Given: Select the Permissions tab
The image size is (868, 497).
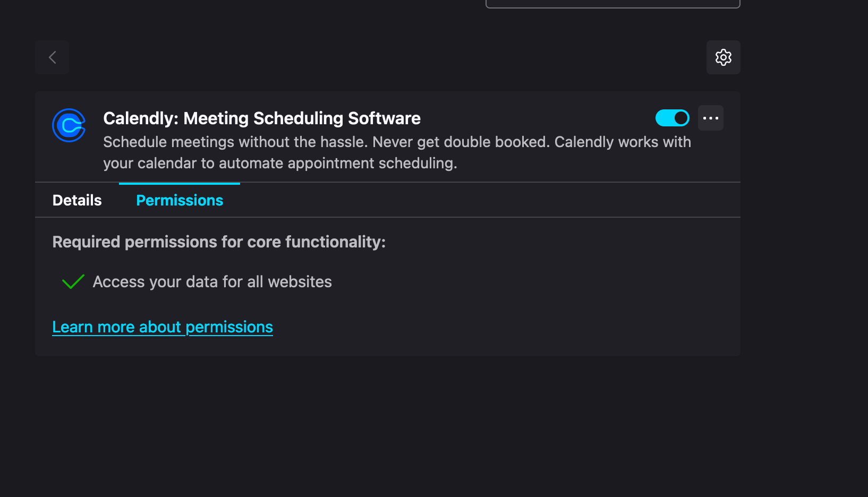Looking at the screenshot, I should pyautogui.click(x=180, y=200).
